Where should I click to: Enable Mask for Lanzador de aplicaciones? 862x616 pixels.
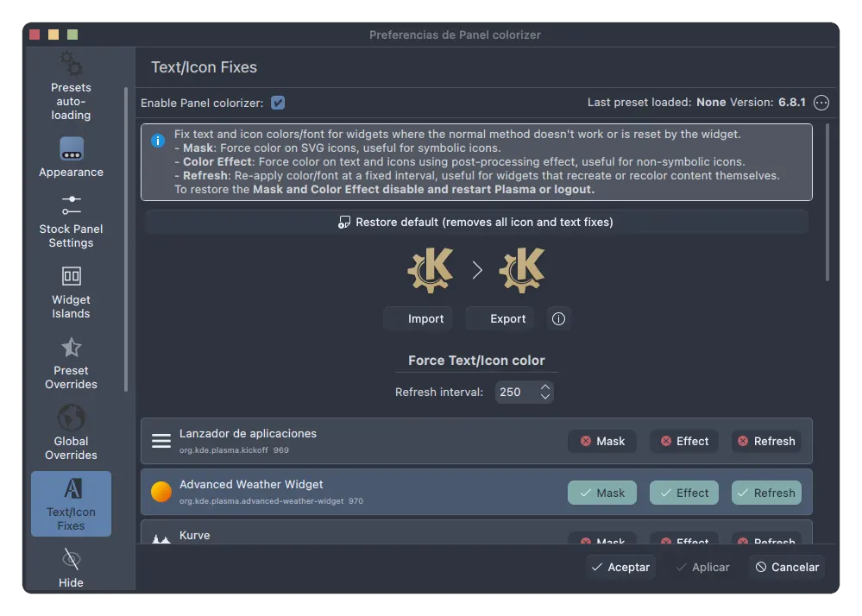(x=601, y=441)
